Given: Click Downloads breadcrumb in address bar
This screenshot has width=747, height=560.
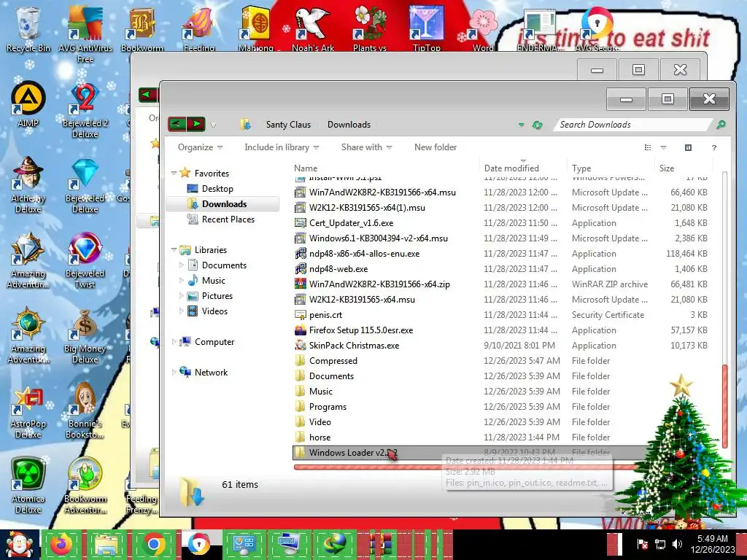Looking at the screenshot, I should coord(349,124).
